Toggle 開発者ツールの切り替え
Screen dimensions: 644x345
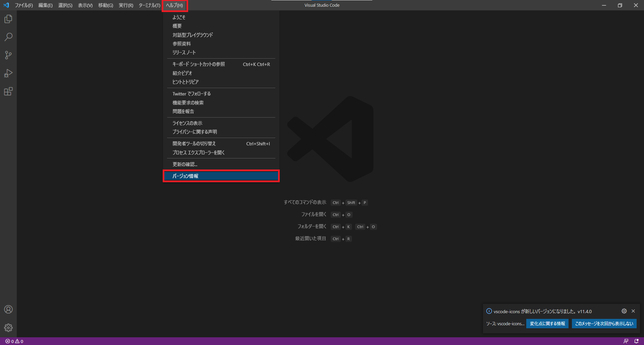221,144
